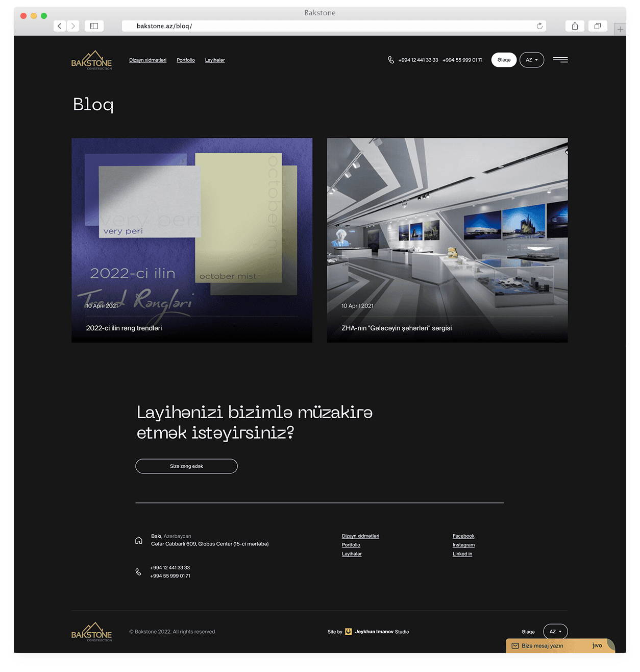Viewport: 640px width, 672px height.
Task: Click the Safari back arrow button
Action: (60, 26)
